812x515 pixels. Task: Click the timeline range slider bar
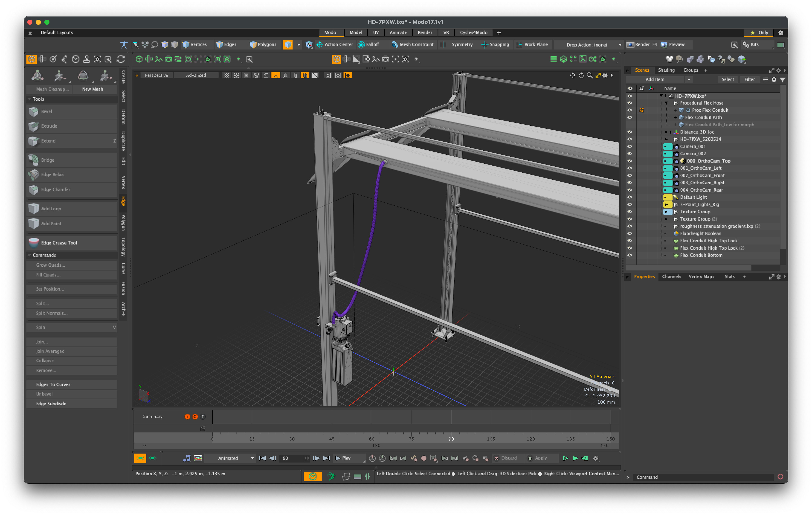[376, 445]
